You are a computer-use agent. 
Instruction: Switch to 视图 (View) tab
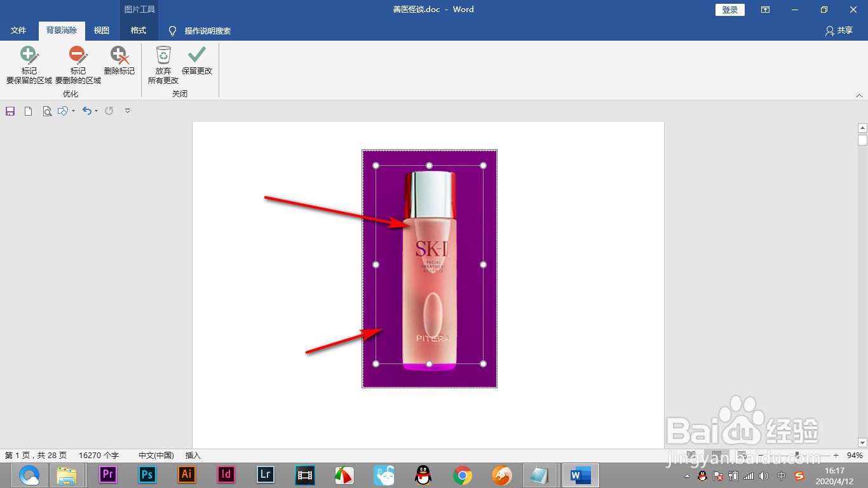tap(102, 30)
